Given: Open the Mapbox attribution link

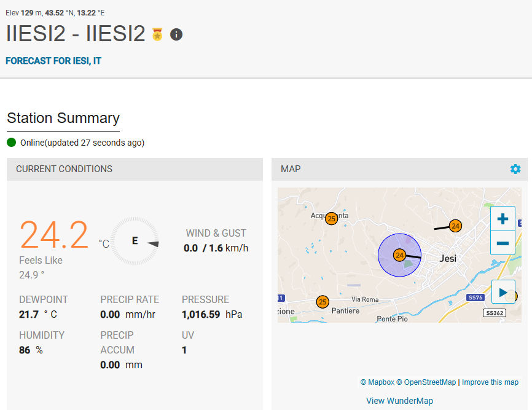Looking at the screenshot, I should click(x=377, y=382).
